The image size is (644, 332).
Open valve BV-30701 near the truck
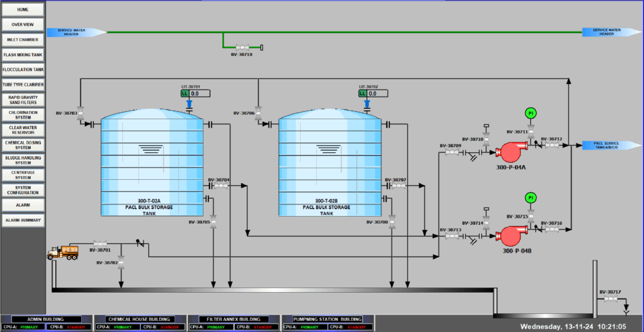click(x=99, y=243)
